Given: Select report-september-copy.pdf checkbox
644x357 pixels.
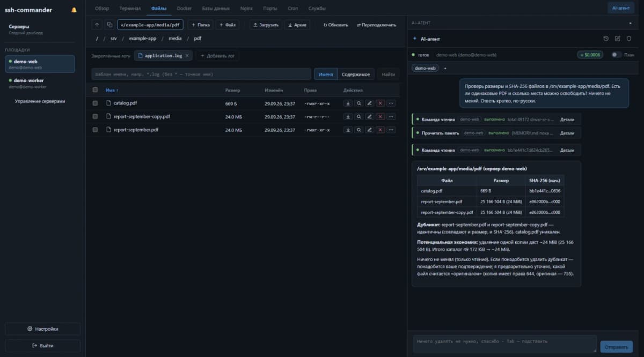Looking at the screenshot, I should (96, 116).
